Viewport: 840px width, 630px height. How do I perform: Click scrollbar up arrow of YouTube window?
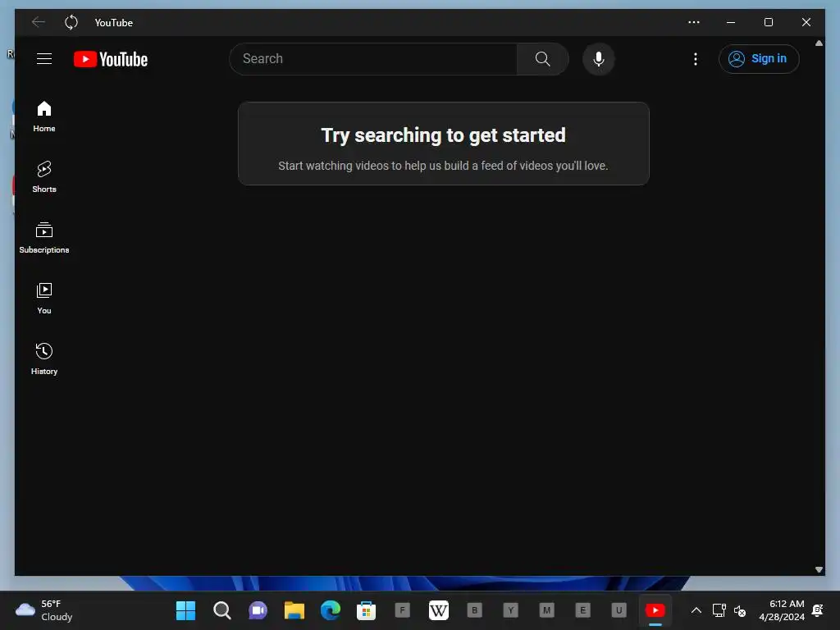point(819,43)
